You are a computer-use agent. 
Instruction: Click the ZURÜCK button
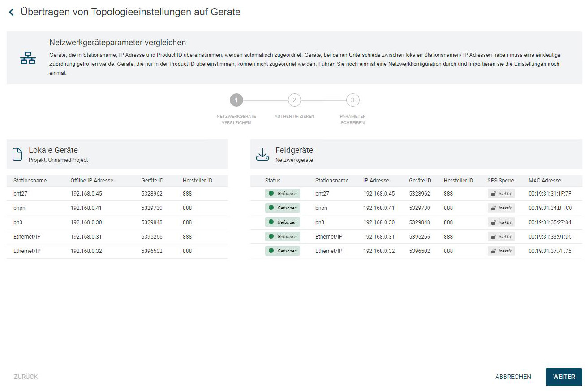(x=26, y=377)
